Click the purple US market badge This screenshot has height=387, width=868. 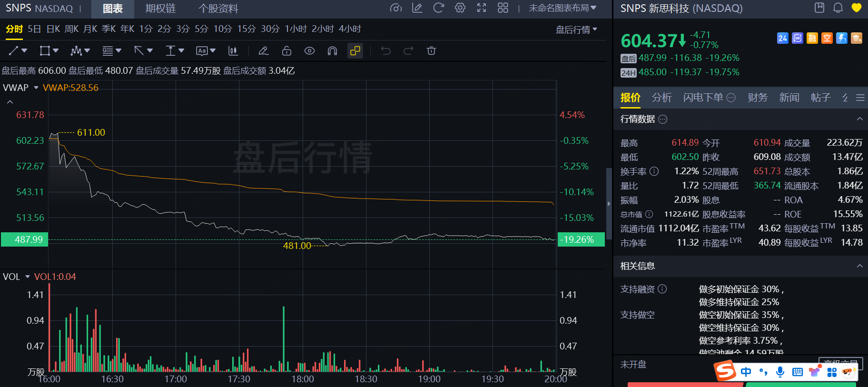tap(798, 38)
